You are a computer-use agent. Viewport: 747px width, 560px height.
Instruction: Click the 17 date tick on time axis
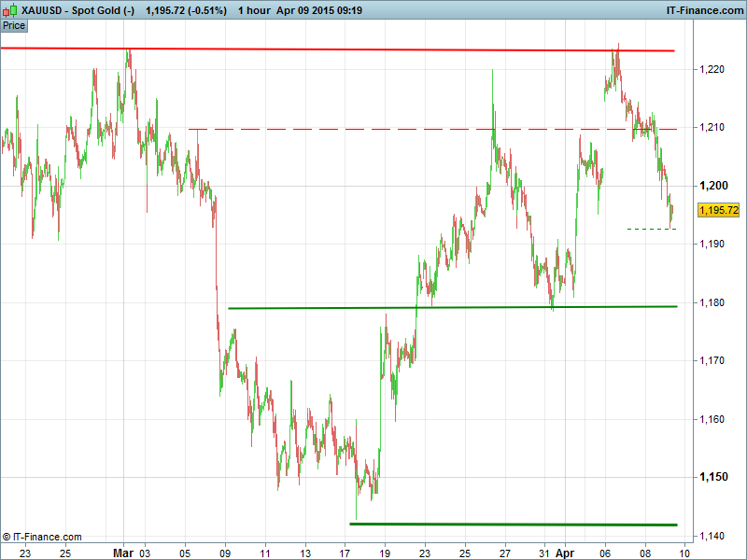pyautogui.click(x=345, y=552)
